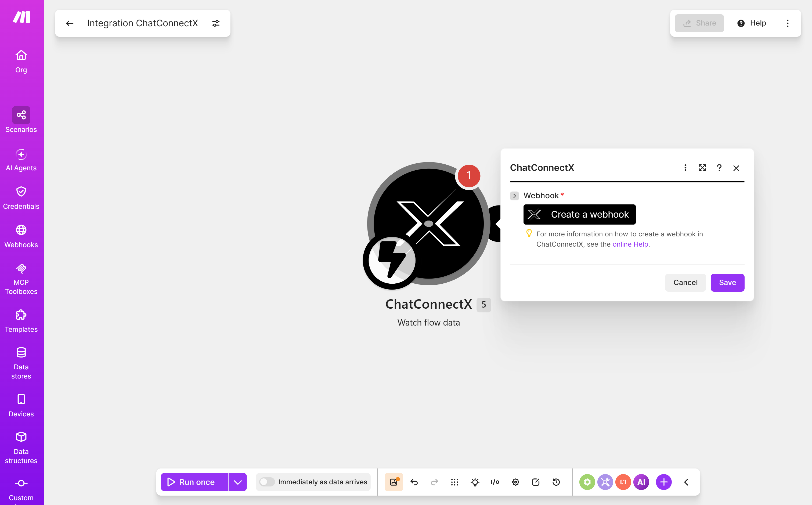Open the Org home section

21,62
